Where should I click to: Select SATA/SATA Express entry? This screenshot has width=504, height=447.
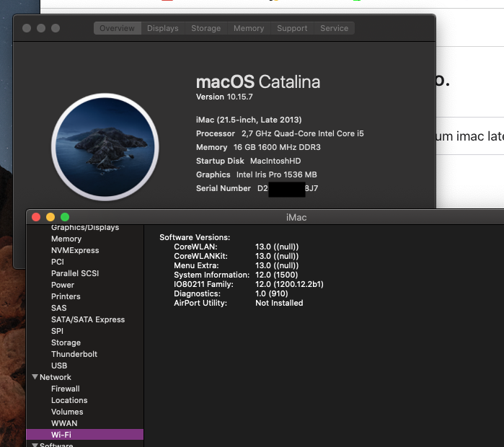(x=88, y=319)
